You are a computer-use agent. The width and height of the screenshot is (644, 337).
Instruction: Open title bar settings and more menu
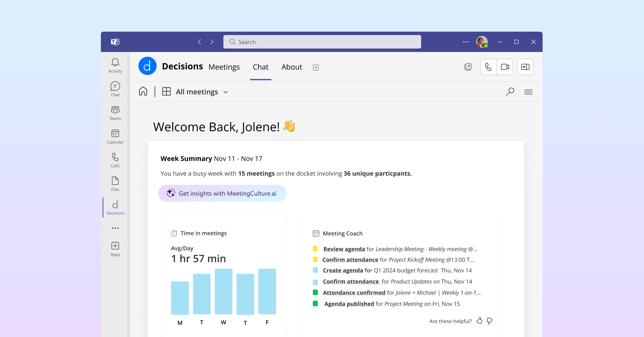pos(466,42)
